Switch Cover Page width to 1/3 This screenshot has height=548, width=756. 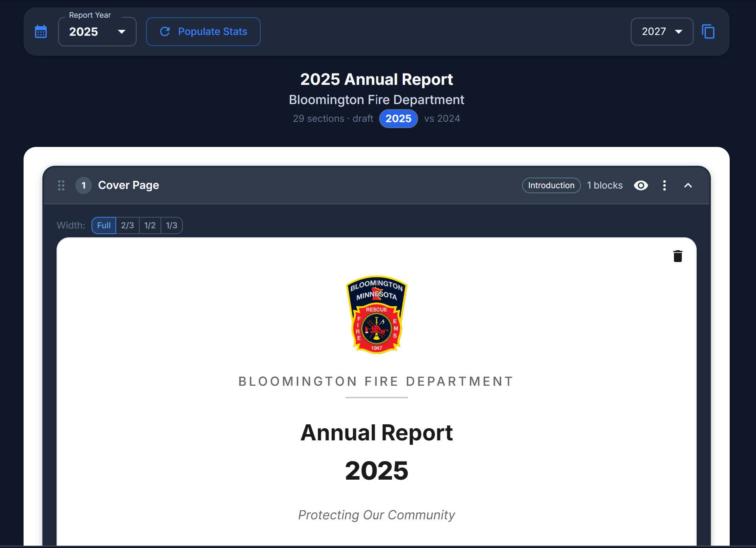(x=172, y=225)
